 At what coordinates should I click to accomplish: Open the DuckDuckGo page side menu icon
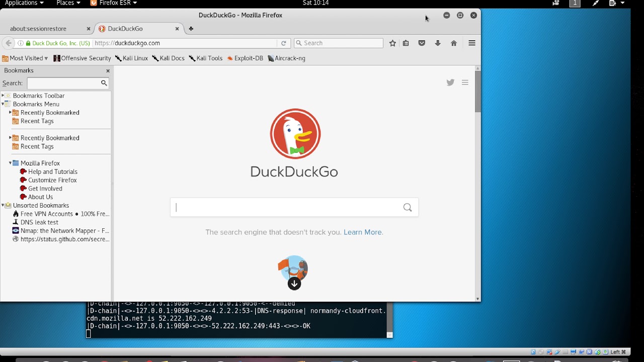point(465,82)
